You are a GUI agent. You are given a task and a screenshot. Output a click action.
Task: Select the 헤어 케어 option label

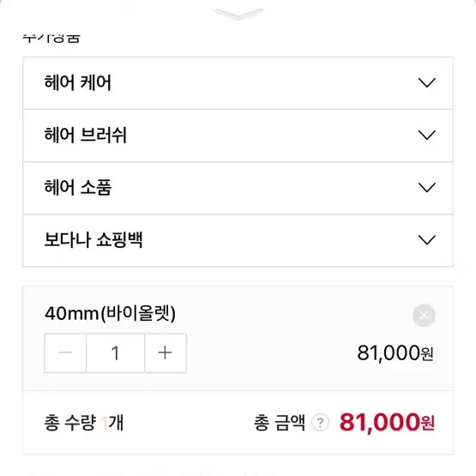pyautogui.click(x=78, y=82)
